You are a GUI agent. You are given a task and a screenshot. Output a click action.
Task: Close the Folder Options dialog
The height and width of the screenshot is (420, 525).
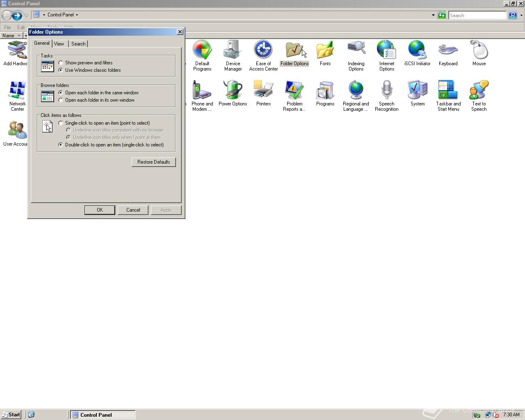[x=180, y=32]
